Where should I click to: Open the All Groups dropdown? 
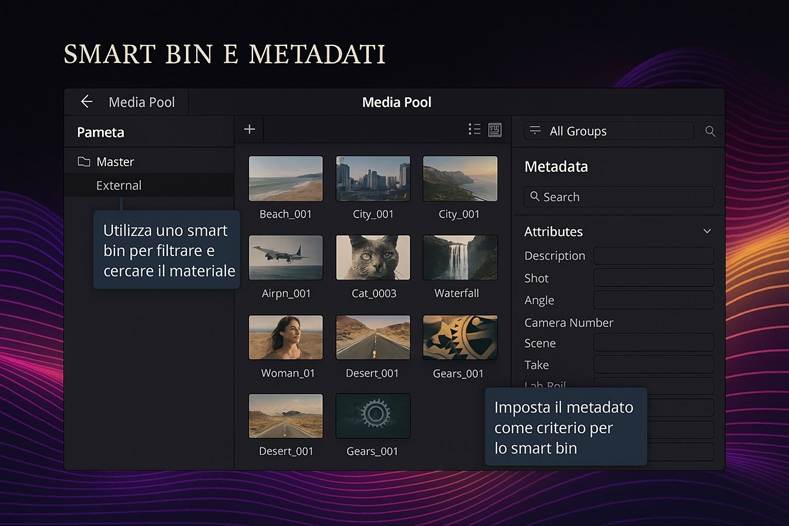coord(608,131)
